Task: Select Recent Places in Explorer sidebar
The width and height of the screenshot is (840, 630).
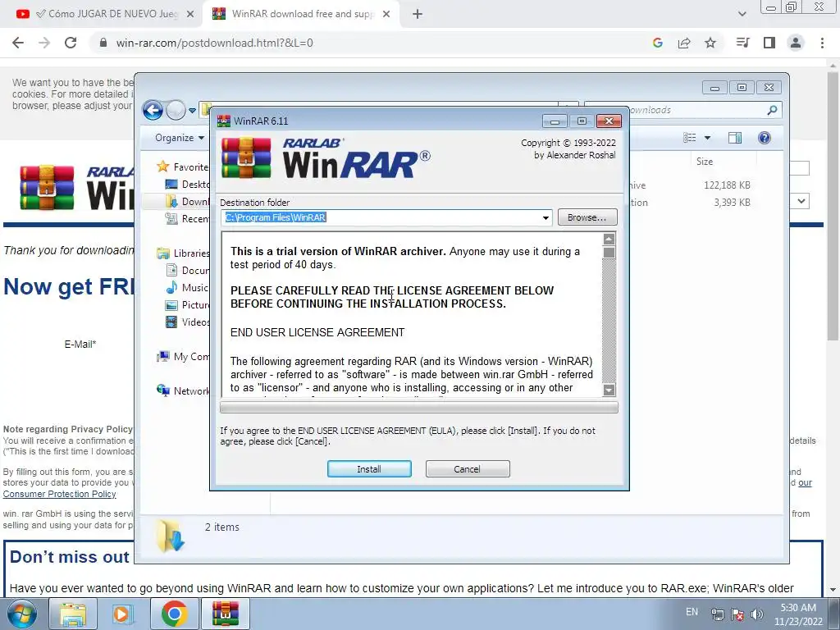Action: click(188, 218)
